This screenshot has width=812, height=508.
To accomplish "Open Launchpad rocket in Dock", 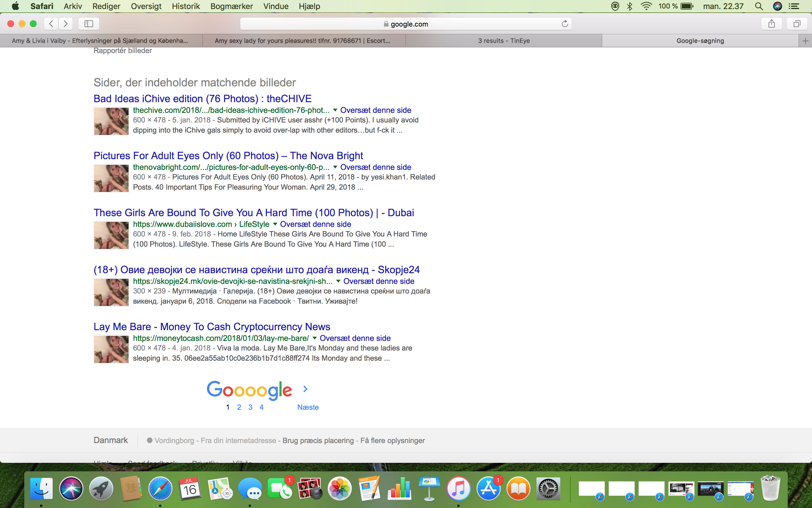I will 101,488.
